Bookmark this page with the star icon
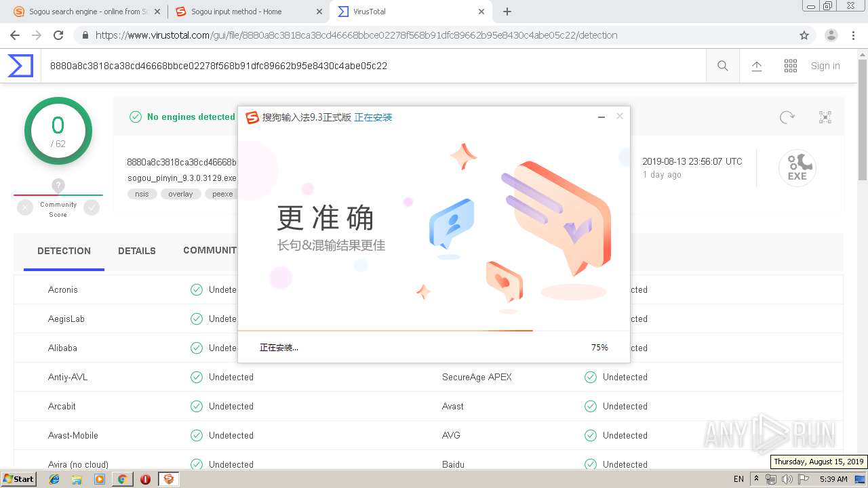The image size is (868, 488). pos(804,35)
